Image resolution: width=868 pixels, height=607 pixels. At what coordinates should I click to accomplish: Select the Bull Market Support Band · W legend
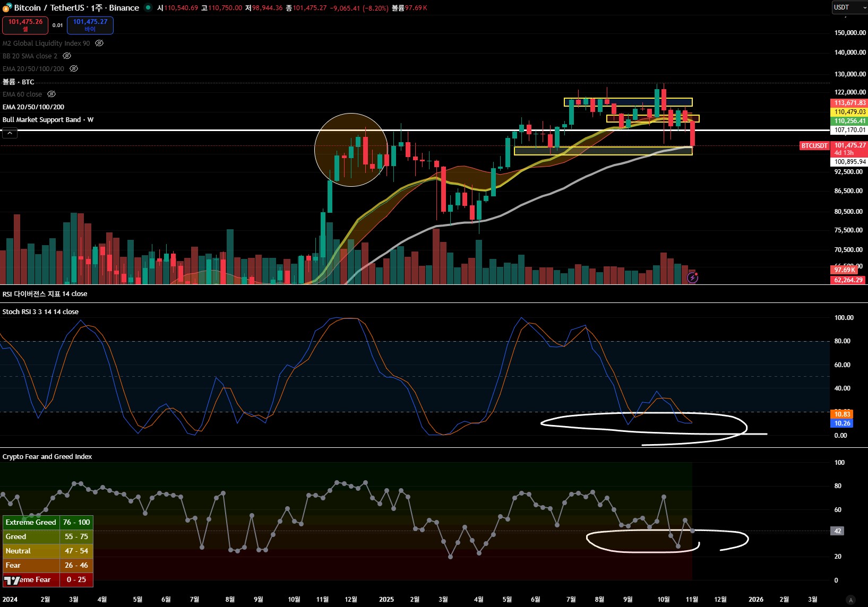click(x=48, y=120)
